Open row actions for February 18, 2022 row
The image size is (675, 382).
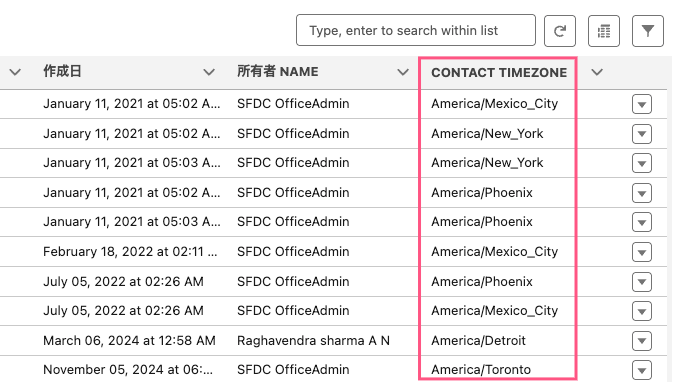point(642,252)
